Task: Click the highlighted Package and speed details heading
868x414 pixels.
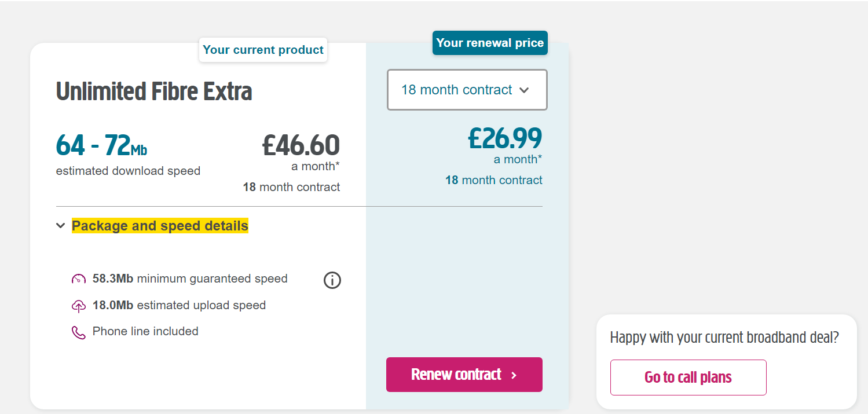Action: point(159,226)
